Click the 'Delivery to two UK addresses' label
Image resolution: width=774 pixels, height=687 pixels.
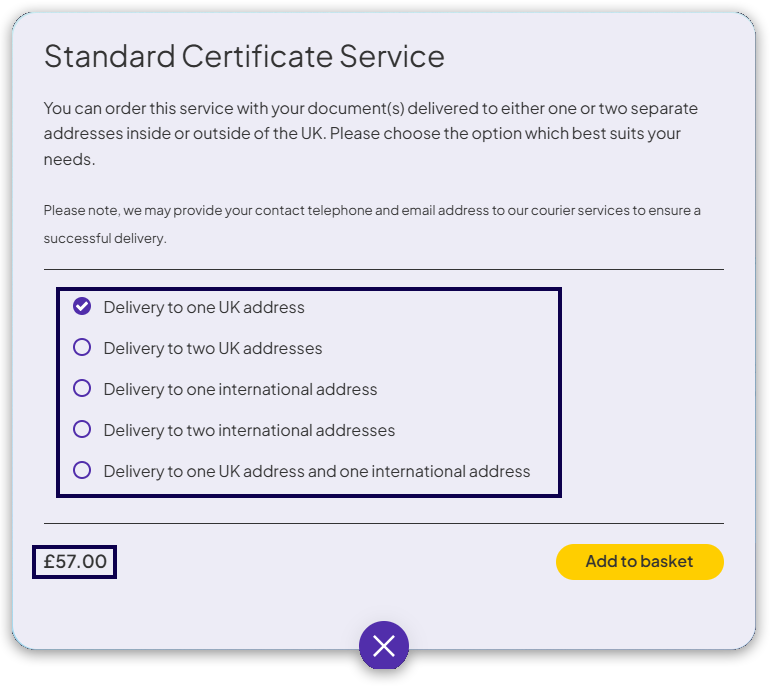(213, 349)
